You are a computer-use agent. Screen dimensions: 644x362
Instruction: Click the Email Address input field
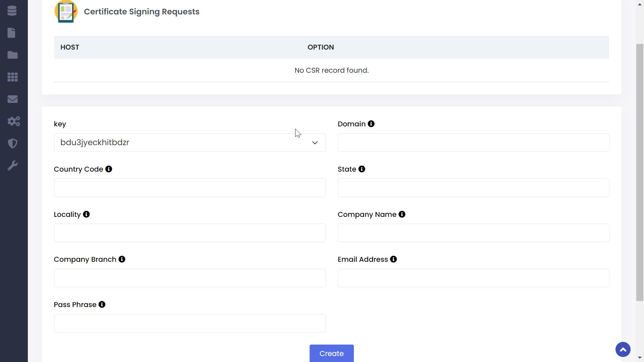click(473, 278)
